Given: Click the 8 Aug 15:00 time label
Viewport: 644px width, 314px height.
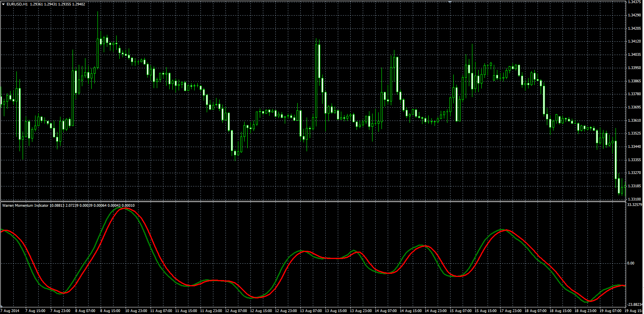Looking at the screenshot, I should pos(110,311).
